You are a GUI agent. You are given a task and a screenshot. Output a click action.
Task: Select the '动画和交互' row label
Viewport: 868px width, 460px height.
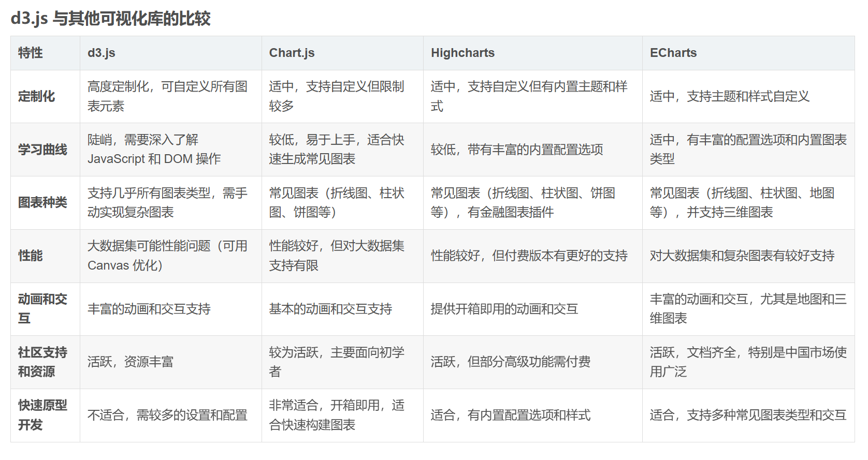click(46, 309)
